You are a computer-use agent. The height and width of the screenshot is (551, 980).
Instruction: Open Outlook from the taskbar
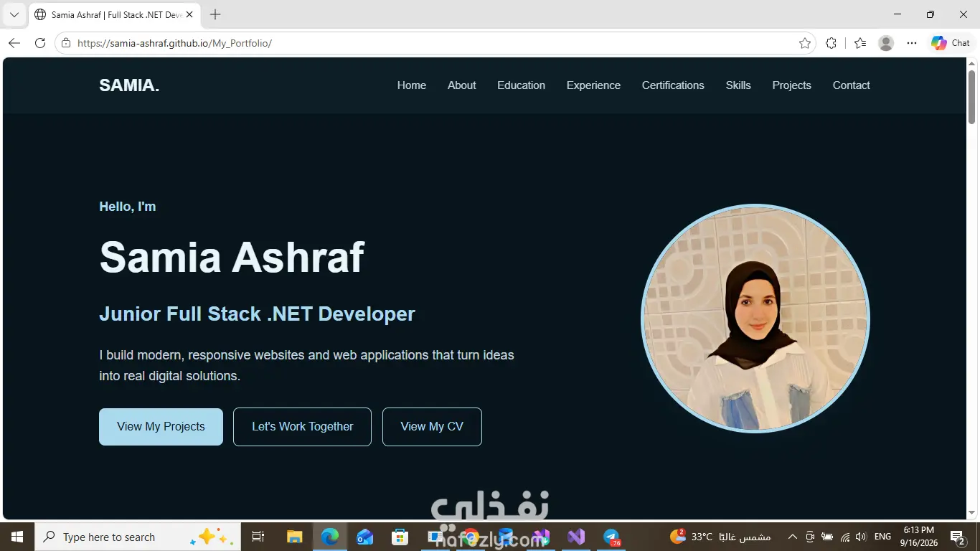[x=364, y=537]
